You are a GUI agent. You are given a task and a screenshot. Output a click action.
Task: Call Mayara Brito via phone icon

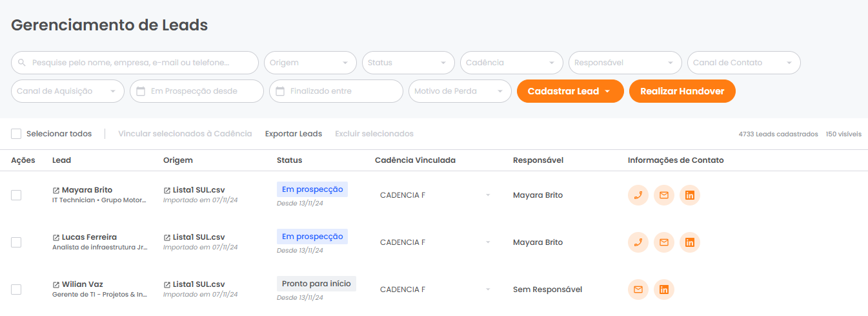tap(638, 195)
